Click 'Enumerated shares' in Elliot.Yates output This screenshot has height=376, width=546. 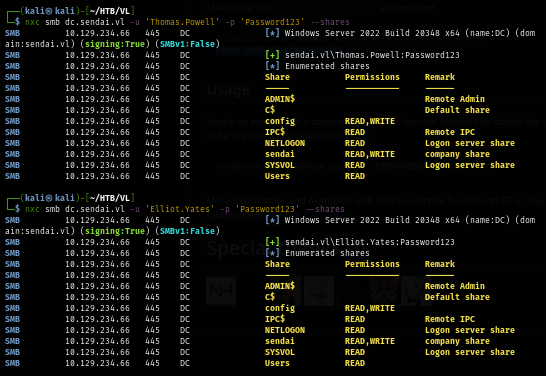click(327, 253)
